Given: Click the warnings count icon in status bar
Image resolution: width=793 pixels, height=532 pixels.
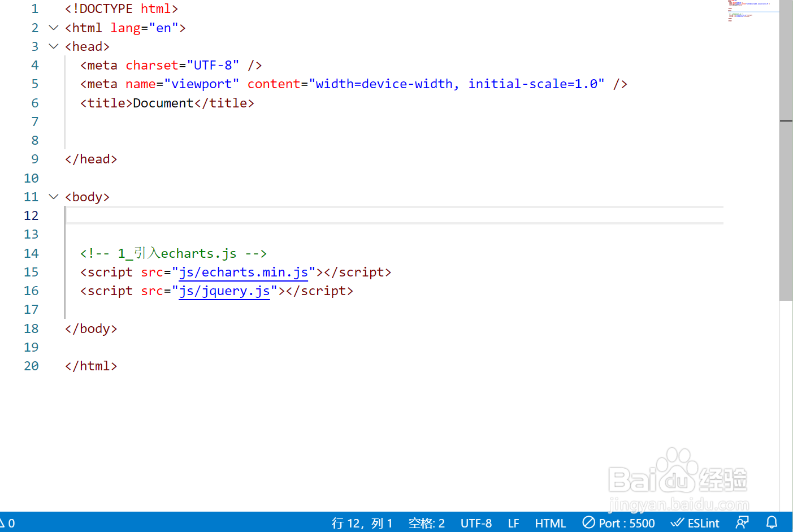Looking at the screenshot, I should [7, 523].
